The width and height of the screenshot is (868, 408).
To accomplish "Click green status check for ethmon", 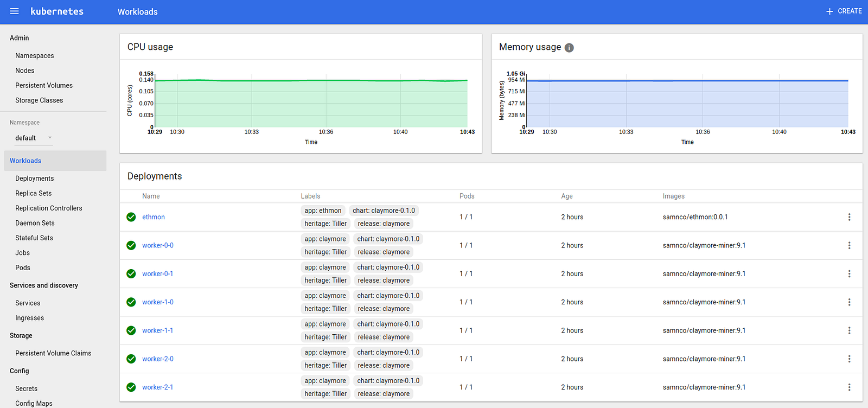I will click(131, 217).
